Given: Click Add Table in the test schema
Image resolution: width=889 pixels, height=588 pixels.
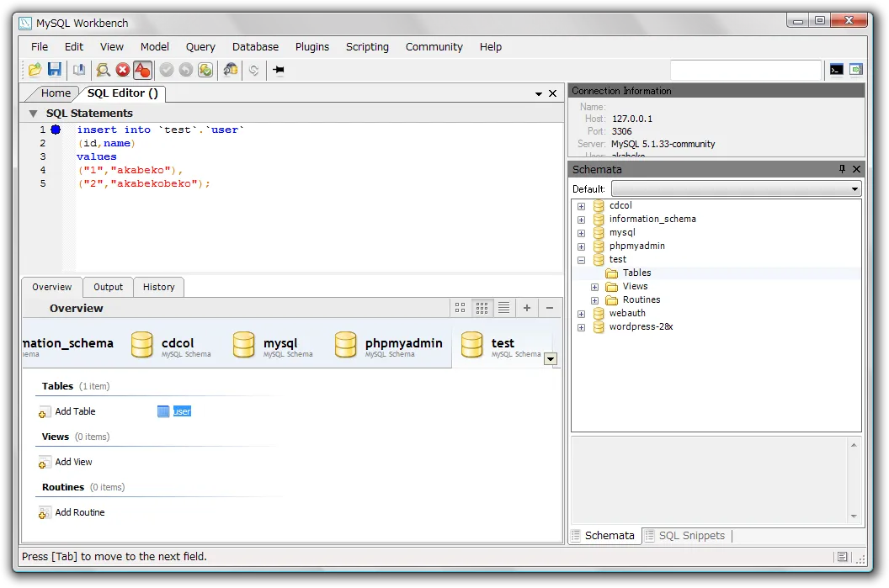Looking at the screenshot, I should 73,411.
